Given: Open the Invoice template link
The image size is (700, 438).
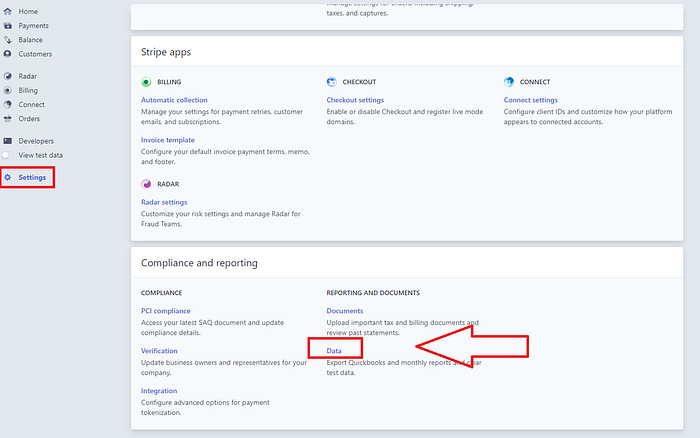Looking at the screenshot, I should coord(168,140).
